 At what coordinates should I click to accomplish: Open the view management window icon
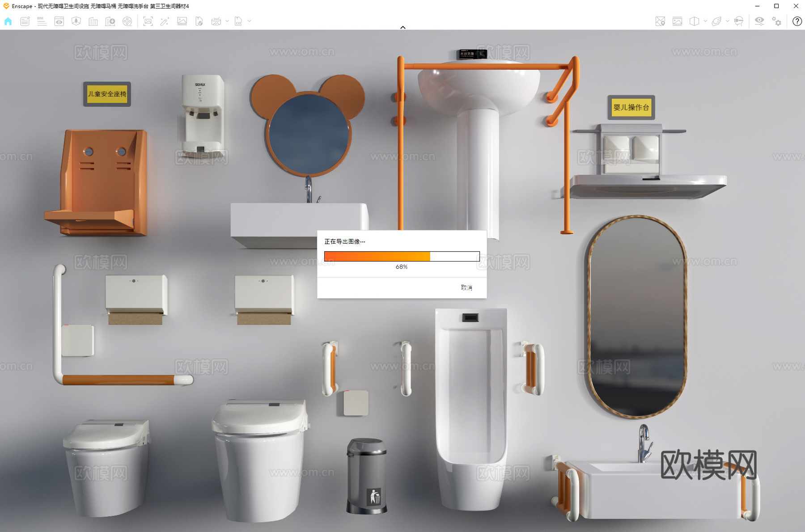click(x=59, y=21)
